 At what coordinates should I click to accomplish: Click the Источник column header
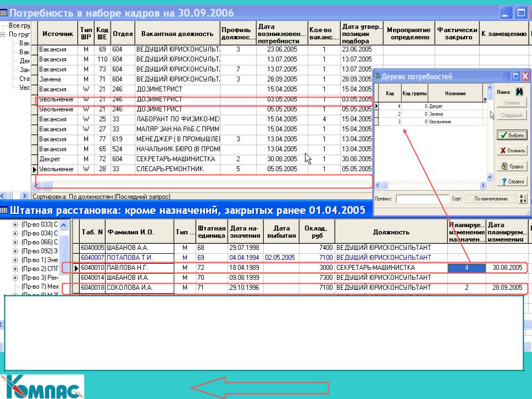click(58, 34)
